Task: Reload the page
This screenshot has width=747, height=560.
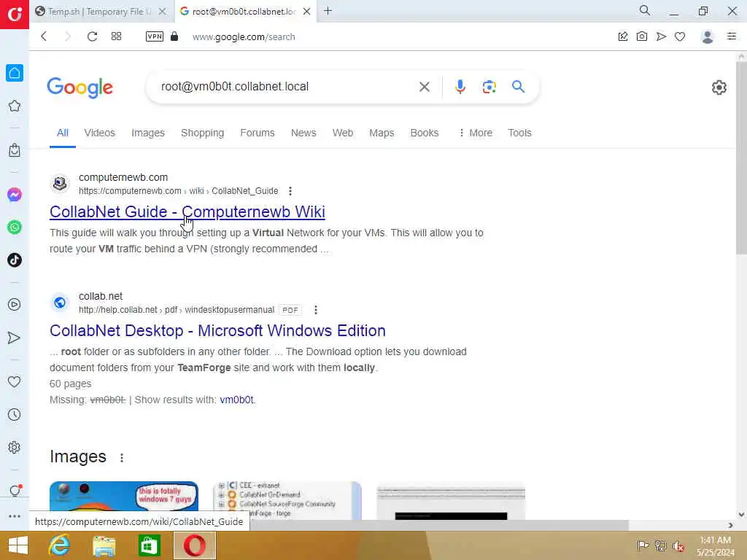Action: click(x=92, y=36)
